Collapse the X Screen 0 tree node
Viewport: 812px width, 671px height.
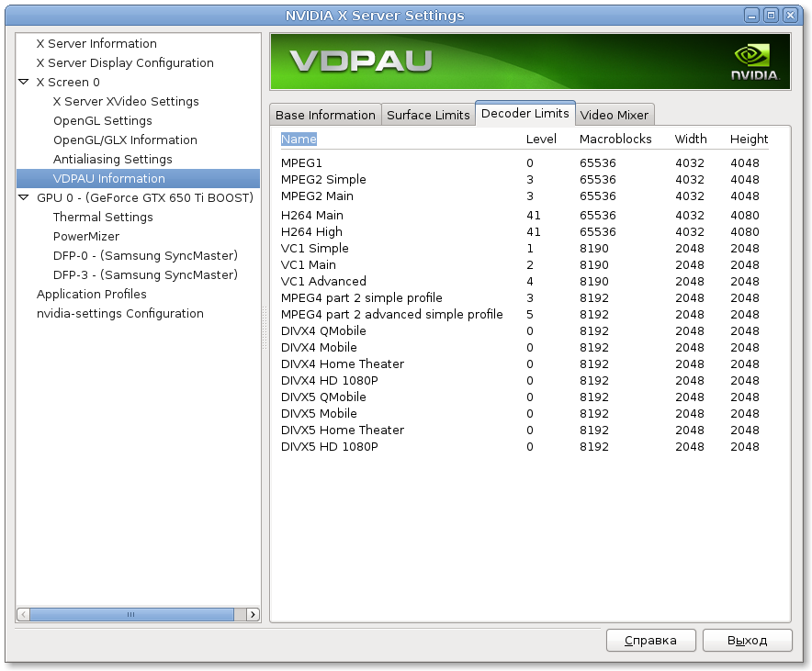(23, 82)
